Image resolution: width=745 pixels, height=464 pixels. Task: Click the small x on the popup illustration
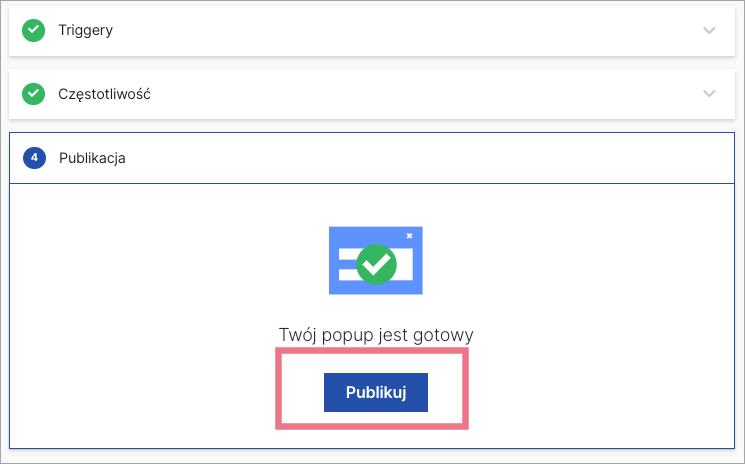[x=409, y=236]
